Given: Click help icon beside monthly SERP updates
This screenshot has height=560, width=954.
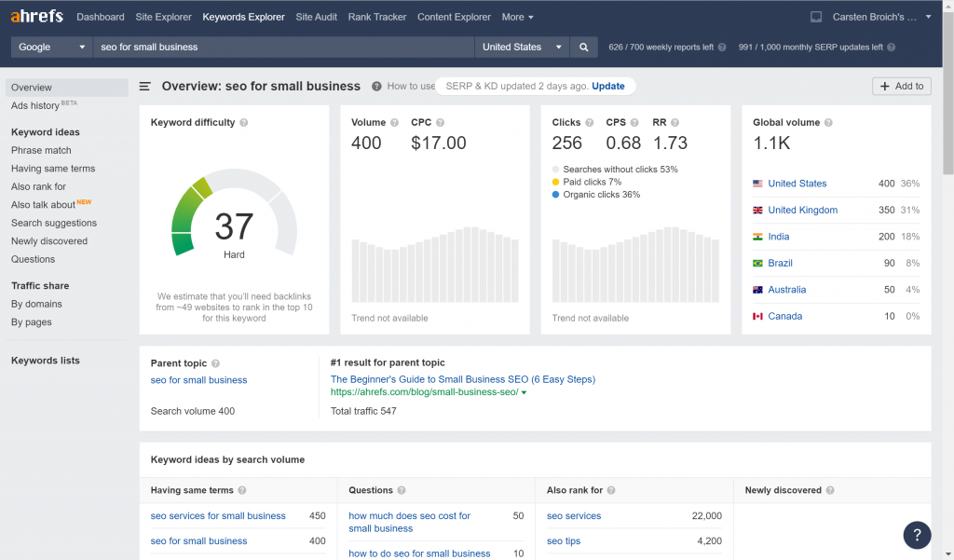Looking at the screenshot, I should coord(891,47).
